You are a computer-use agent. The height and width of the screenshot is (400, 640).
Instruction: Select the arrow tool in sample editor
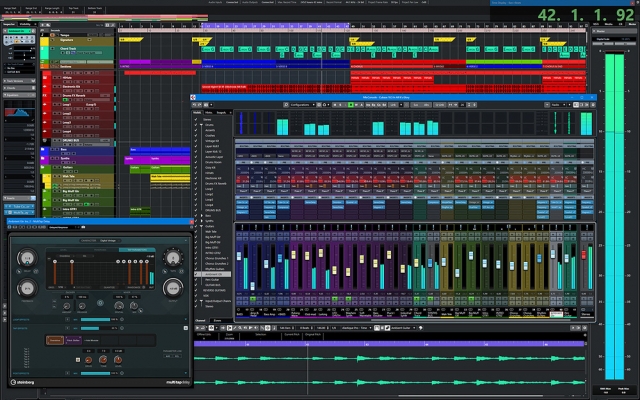pyautogui.click(x=229, y=328)
